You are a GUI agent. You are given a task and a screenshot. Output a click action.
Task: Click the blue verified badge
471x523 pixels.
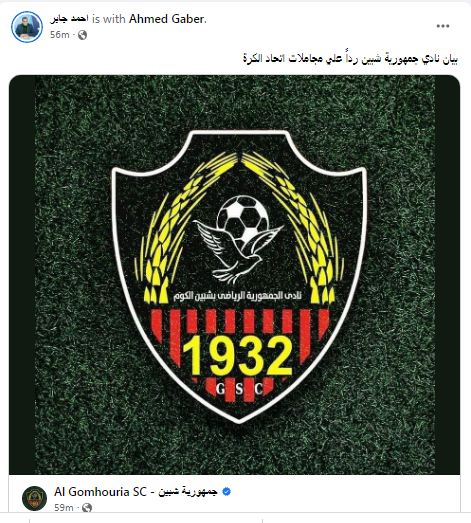point(226,492)
